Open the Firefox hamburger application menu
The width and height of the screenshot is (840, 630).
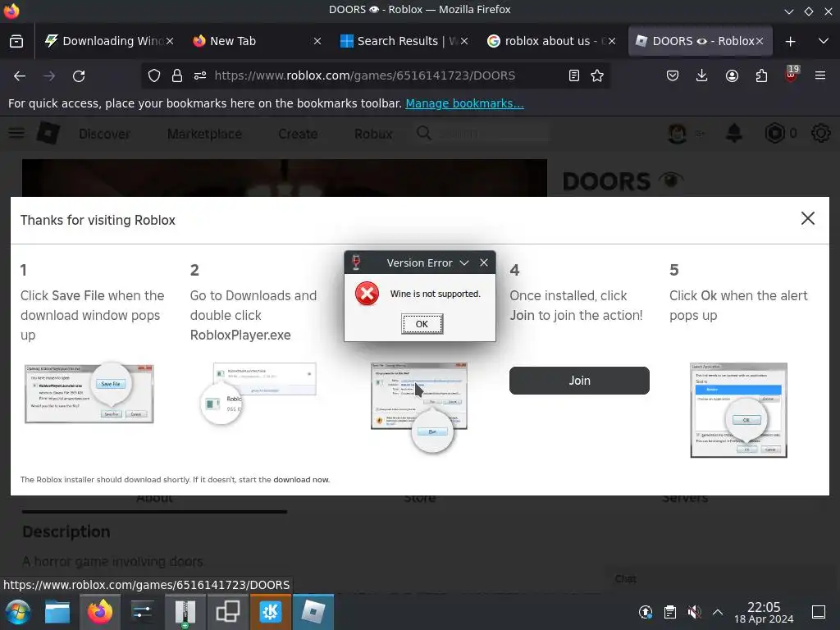[819, 76]
